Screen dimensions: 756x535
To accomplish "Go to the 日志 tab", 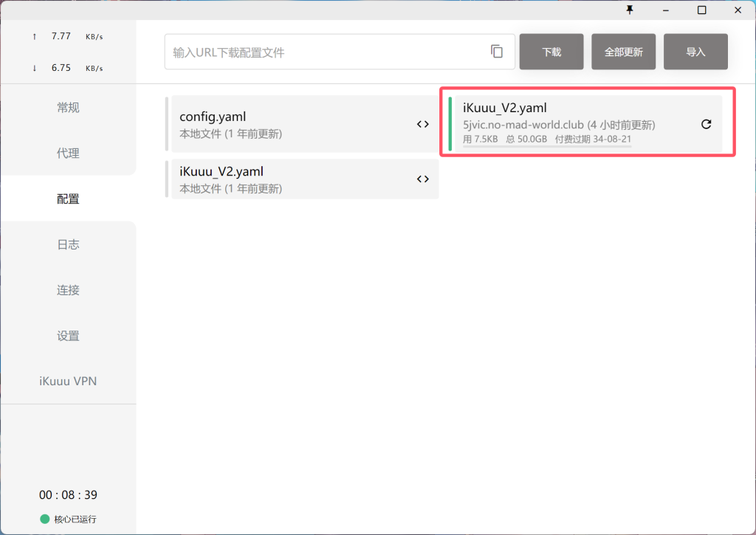I will click(x=68, y=245).
